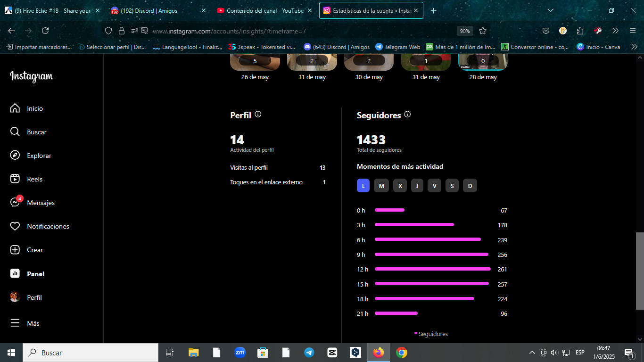Click the Crear plus icon

[15, 250]
